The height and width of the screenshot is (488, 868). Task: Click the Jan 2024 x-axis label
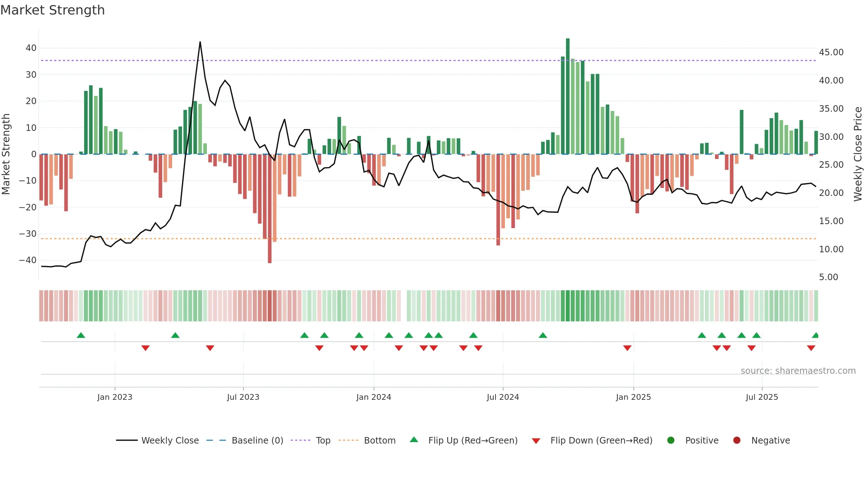coord(374,397)
